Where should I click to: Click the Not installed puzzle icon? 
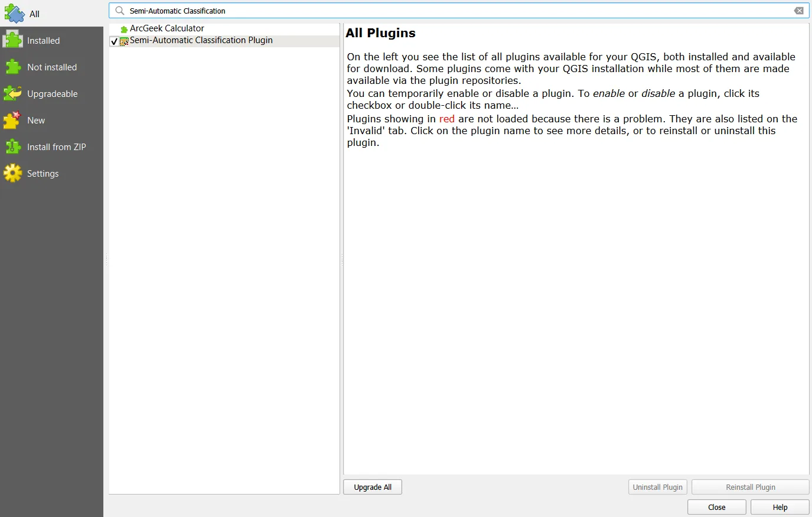(13, 67)
